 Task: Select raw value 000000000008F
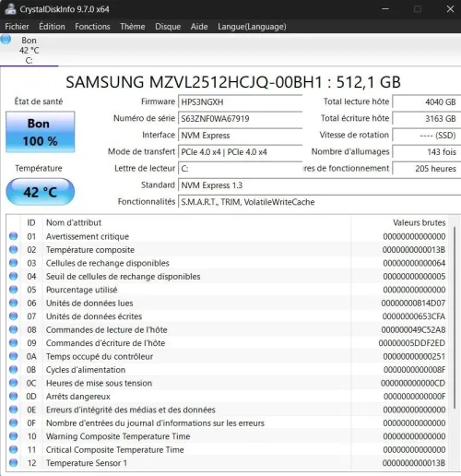click(x=415, y=370)
